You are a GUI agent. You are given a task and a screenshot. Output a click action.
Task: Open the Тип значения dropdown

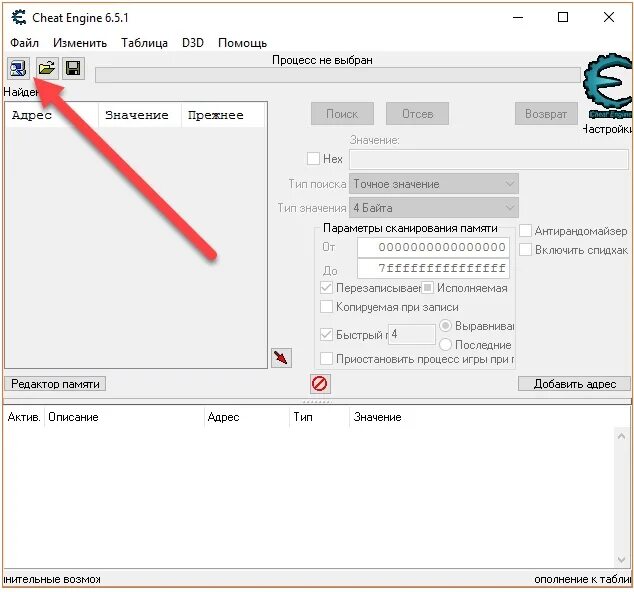(x=433, y=208)
